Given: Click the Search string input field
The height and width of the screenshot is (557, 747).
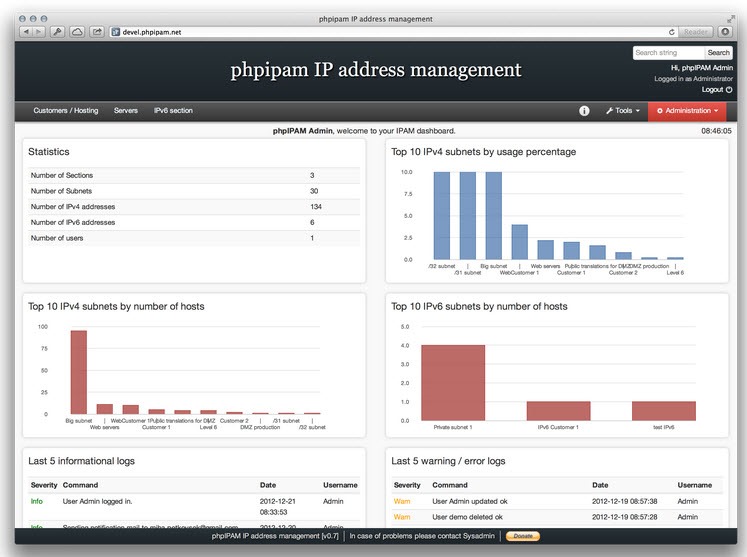Looking at the screenshot, I should click(668, 53).
